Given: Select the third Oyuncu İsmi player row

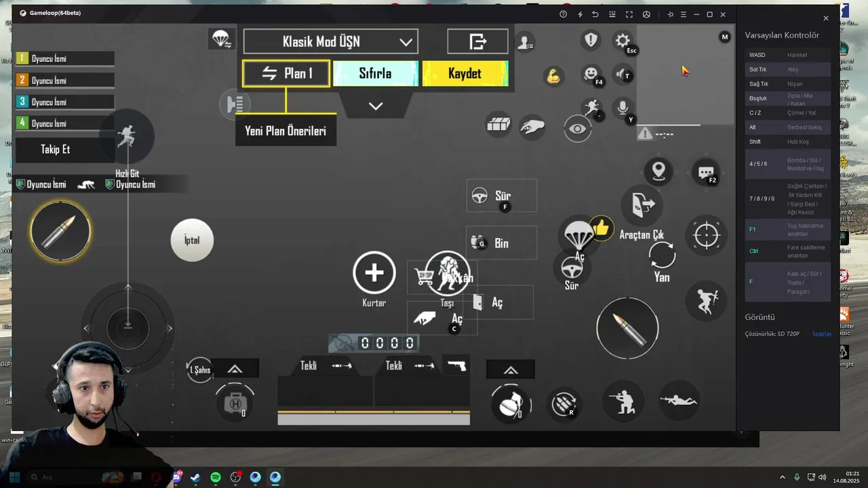Looking at the screenshot, I should pyautogui.click(x=65, y=102).
